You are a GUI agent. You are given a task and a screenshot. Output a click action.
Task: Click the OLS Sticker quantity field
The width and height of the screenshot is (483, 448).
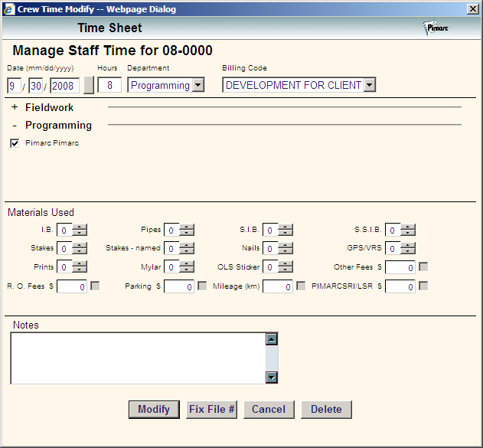(x=270, y=267)
